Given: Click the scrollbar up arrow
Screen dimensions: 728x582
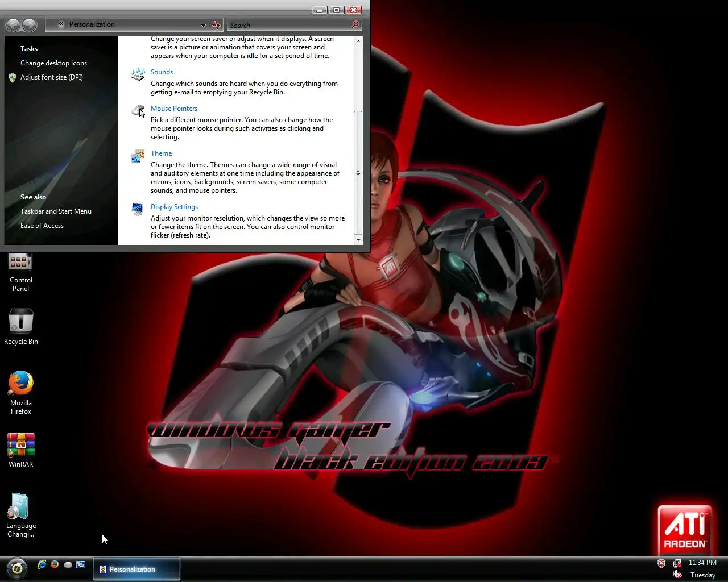Looking at the screenshot, I should pyautogui.click(x=358, y=41).
